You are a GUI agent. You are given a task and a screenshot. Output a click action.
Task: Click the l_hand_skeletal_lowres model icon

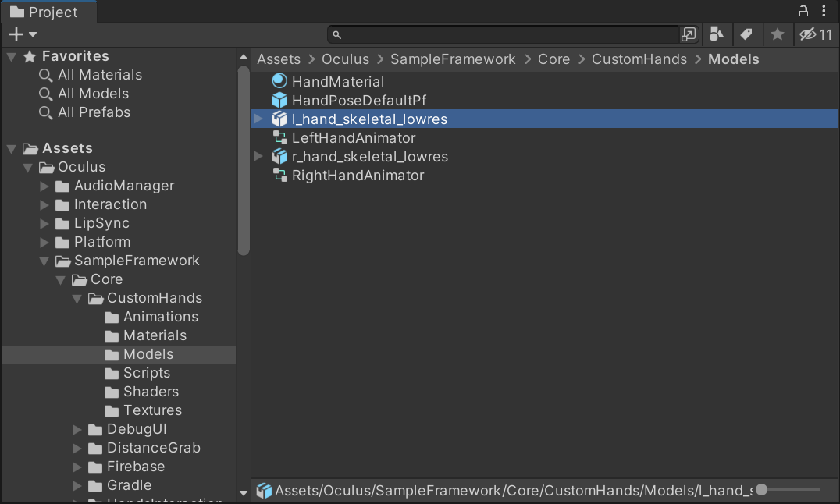pos(279,119)
